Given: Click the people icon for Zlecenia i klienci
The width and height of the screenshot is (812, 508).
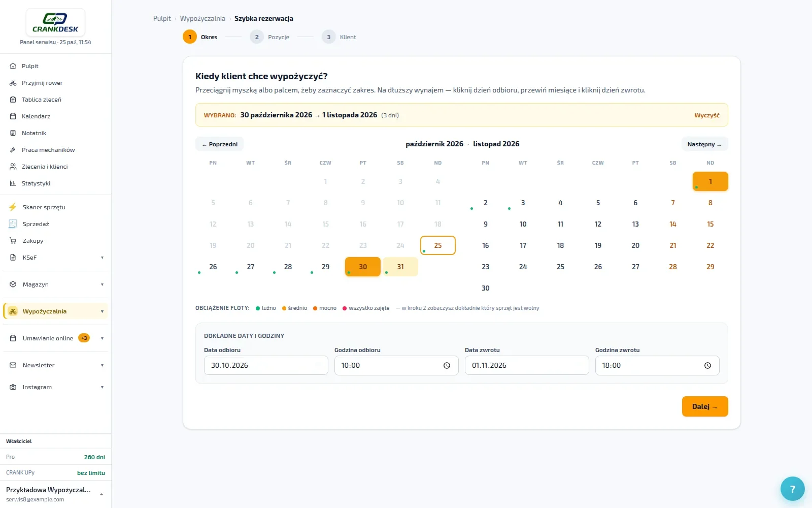Looking at the screenshot, I should (x=13, y=167).
